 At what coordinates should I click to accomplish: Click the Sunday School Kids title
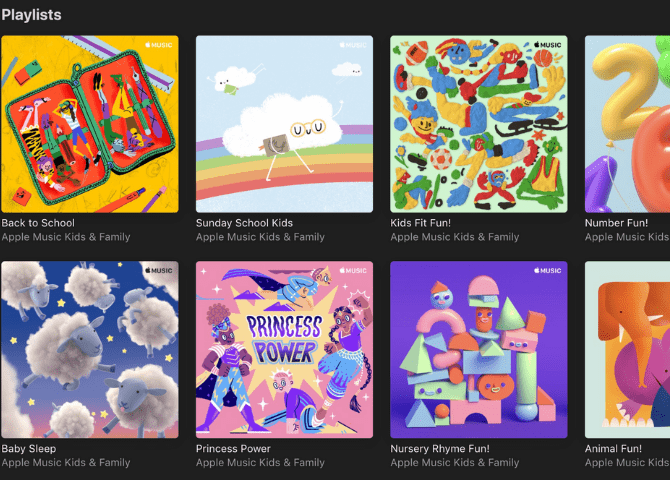tap(244, 223)
